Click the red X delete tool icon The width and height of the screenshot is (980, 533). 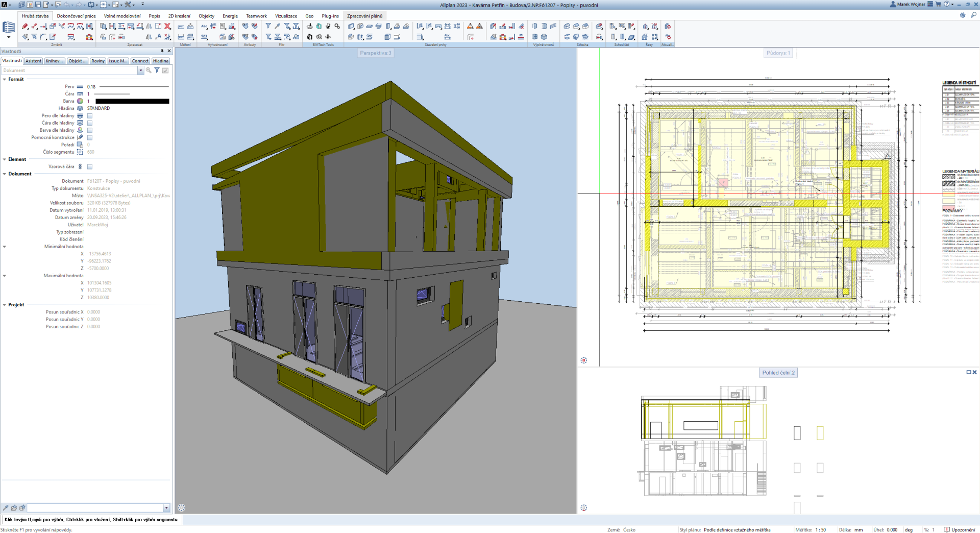coord(167,26)
